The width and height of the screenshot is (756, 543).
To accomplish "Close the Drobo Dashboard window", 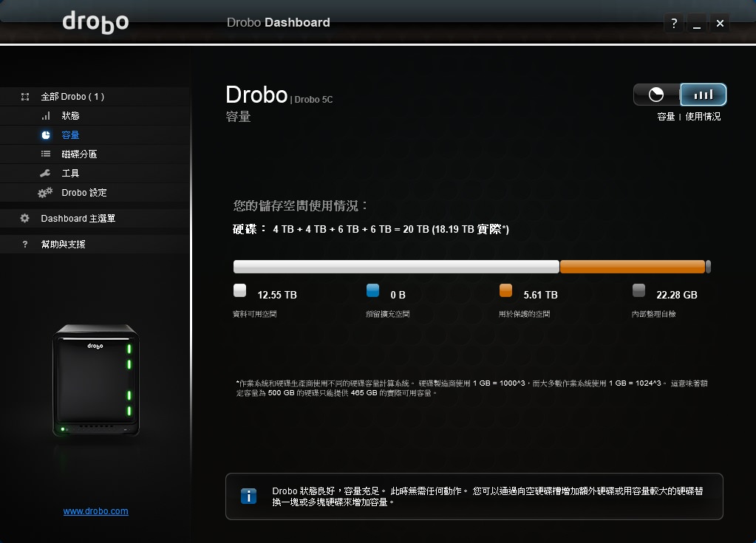I will (720, 23).
